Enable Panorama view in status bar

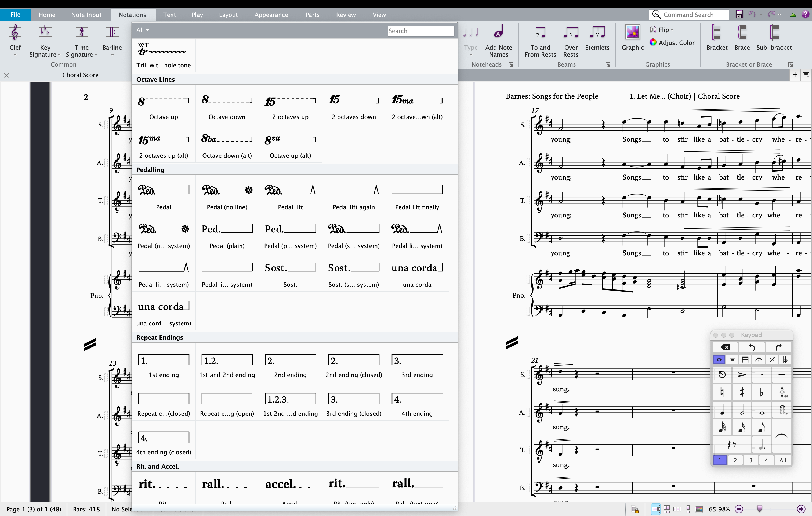point(699,509)
